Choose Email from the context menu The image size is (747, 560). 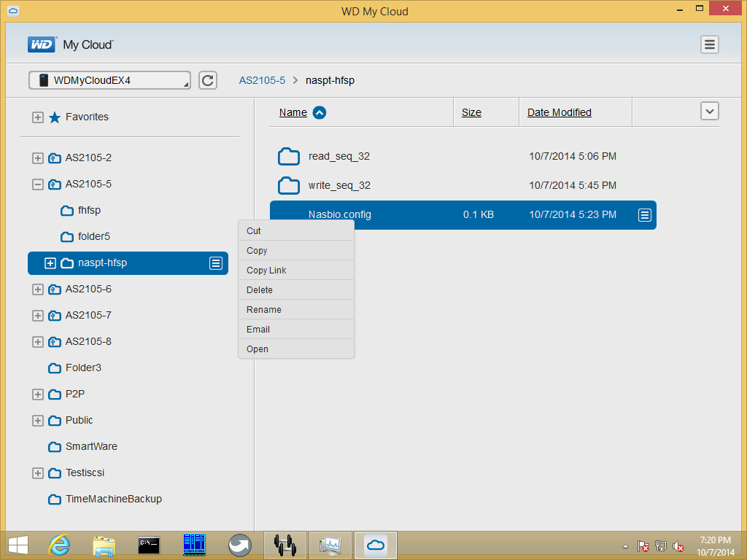coord(296,329)
